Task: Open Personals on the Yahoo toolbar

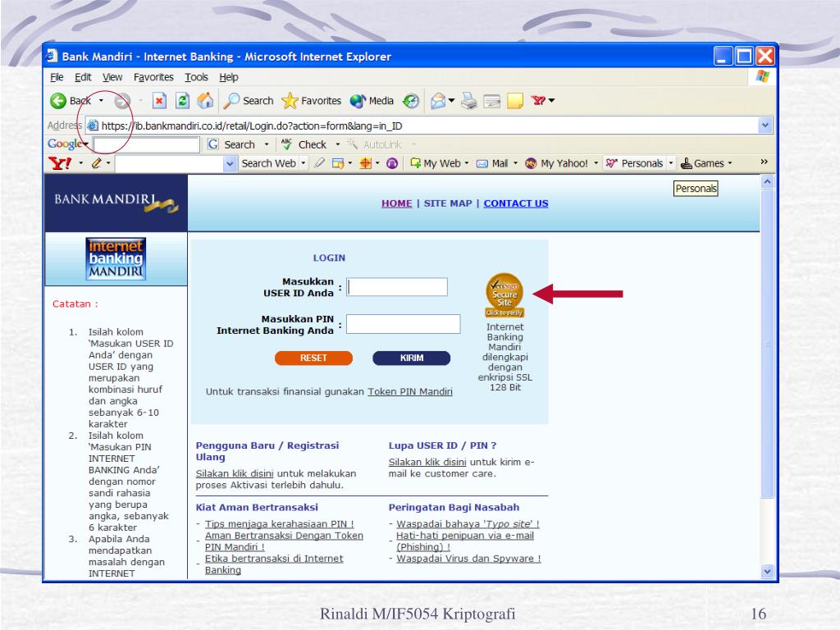Action: pyautogui.click(x=634, y=163)
